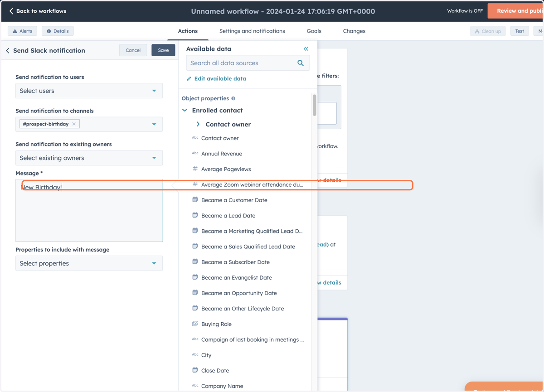Image resolution: width=544 pixels, height=392 pixels.
Task: Select Became a Customer Date property
Action: point(234,200)
